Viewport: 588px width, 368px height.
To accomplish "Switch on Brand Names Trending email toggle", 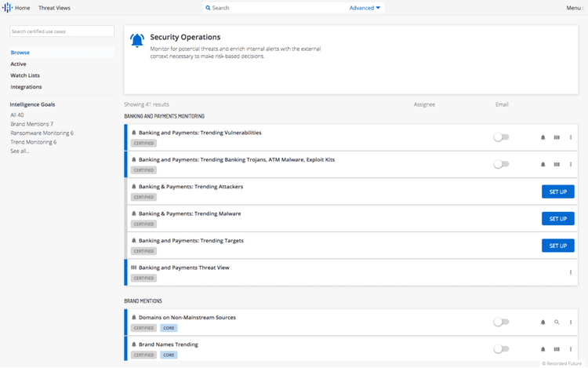I will [501, 349].
